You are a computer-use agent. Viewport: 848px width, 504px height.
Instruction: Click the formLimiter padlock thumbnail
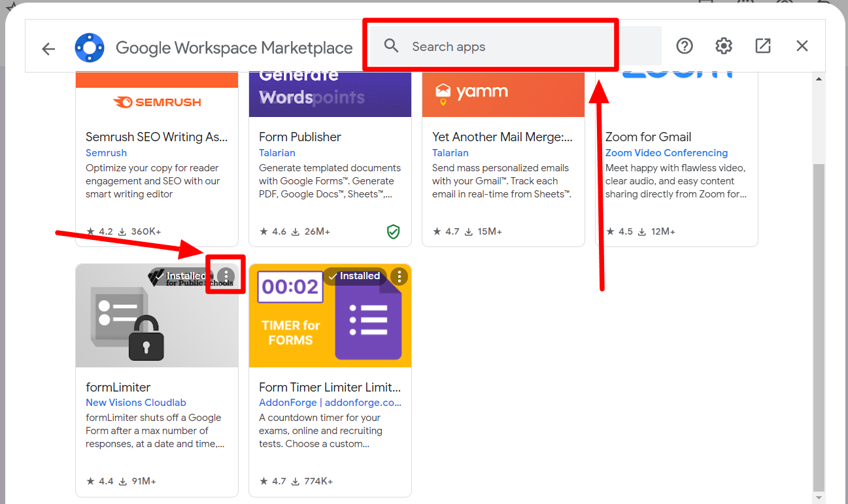[157, 316]
